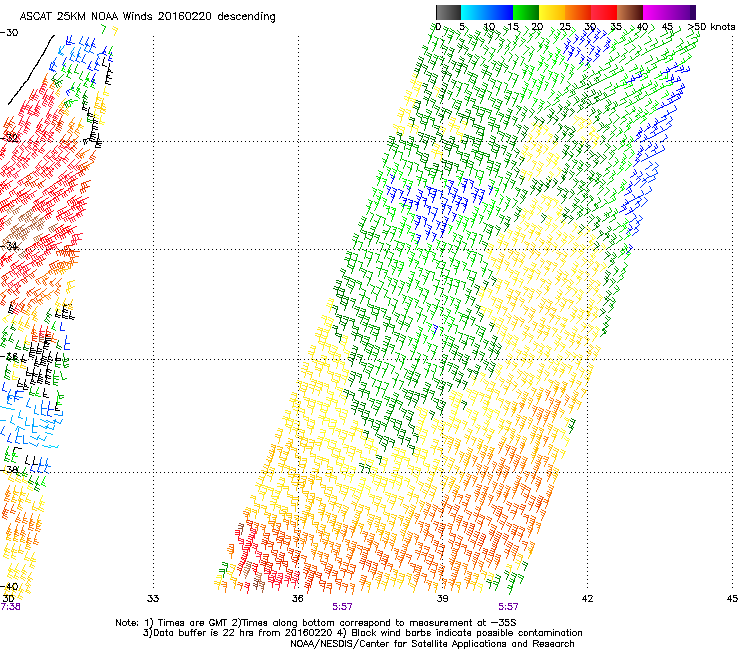Select the "33" longitude axis label

(153, 599)
